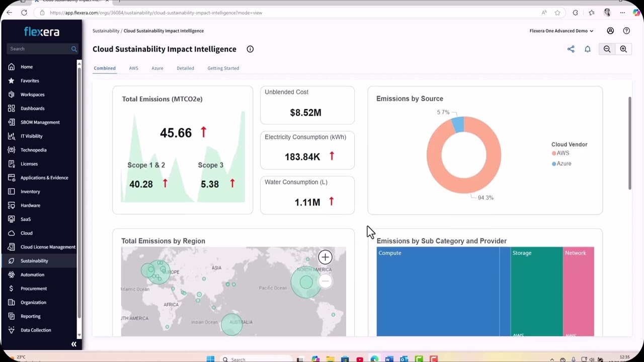Zoom out on the emissions map
Viewport: 644px width, 362px height.
point(325,281)
